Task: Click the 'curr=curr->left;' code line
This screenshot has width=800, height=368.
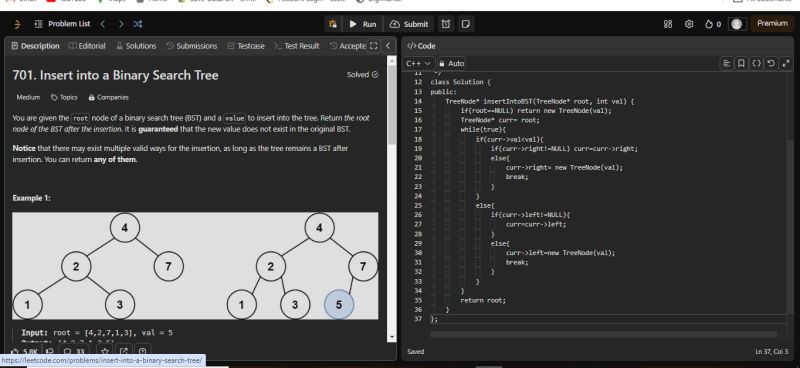Action: (x=536, y=224)
